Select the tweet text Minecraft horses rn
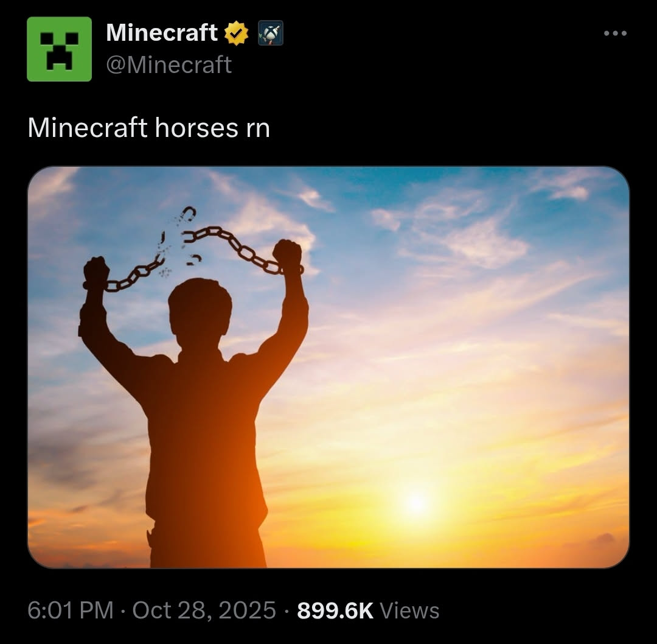 pos(149,127)
